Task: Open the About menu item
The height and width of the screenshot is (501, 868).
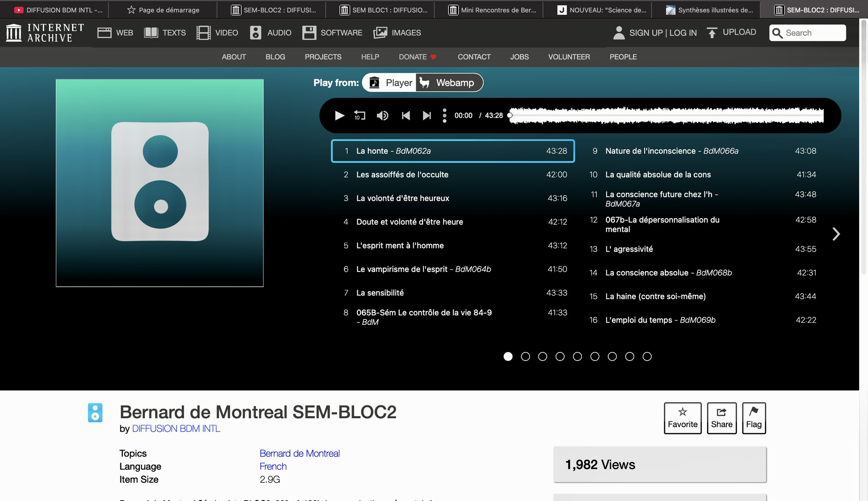Action: 234,57
